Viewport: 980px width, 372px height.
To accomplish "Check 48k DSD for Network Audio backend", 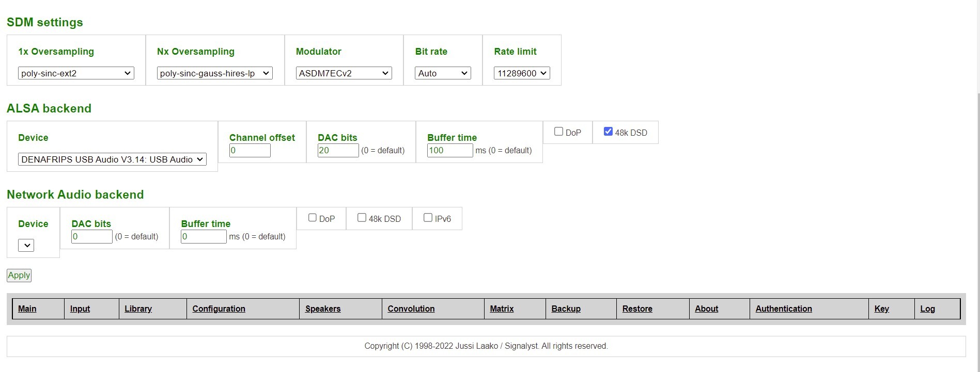I will pos(362,218).
